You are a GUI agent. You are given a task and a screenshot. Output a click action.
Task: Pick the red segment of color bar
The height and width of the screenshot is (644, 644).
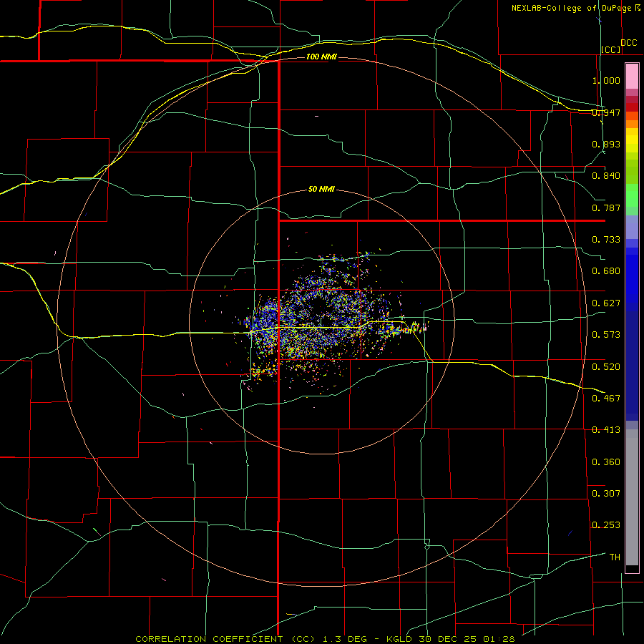632,107
